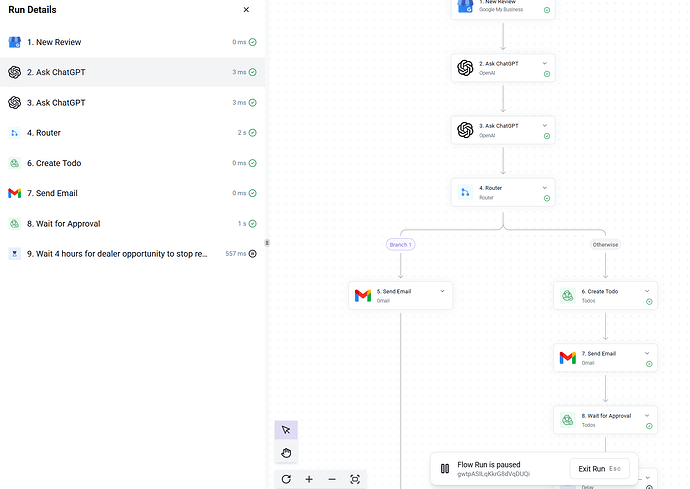
Task: Click the flow run ID text gwtpASILqKkrG8dVqDUQi
Action: pyautogui.click(x=493, y=474)
